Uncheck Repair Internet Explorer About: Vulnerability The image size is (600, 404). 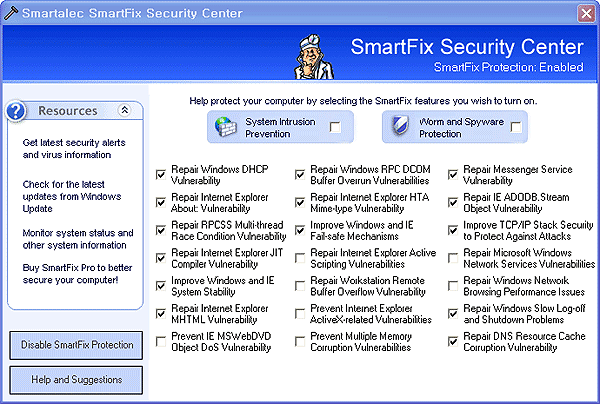[x=161, y=202]
